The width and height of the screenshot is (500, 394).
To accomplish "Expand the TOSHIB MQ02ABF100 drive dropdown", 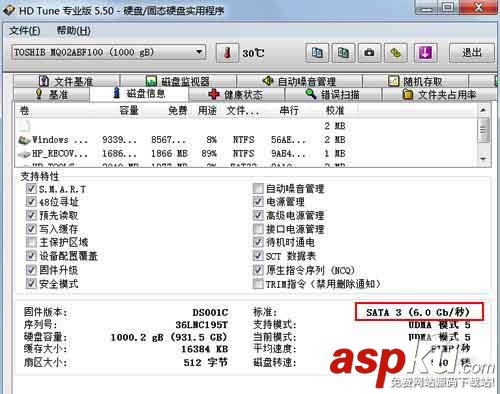I will [x=199, y=52].
